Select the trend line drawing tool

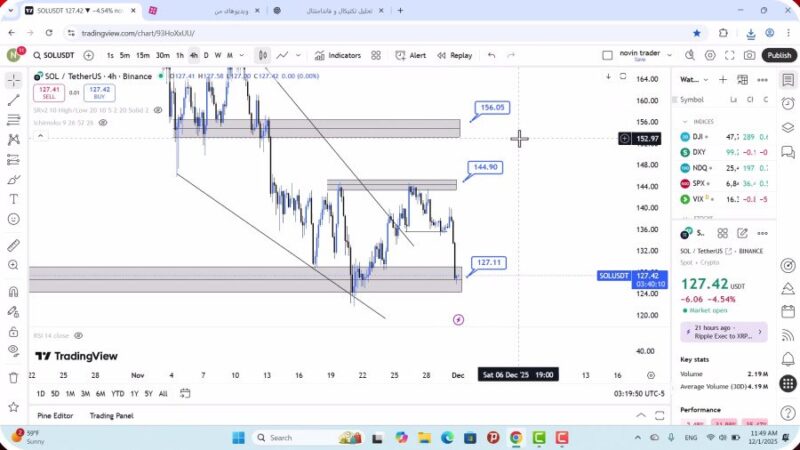pos(14,100)
